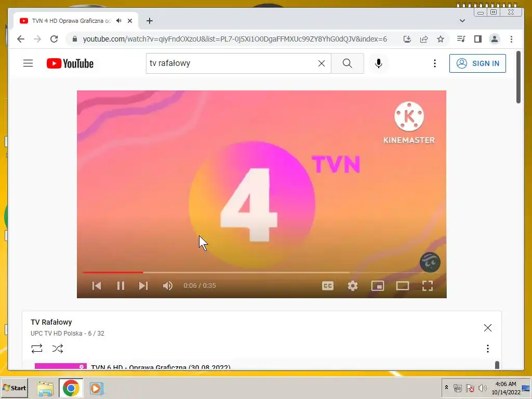Click the 'UPC TV HD Polska - 6 / 32' text
Image resolution: width=532 pixels, height=399 pixels.
tap(67, 333)
